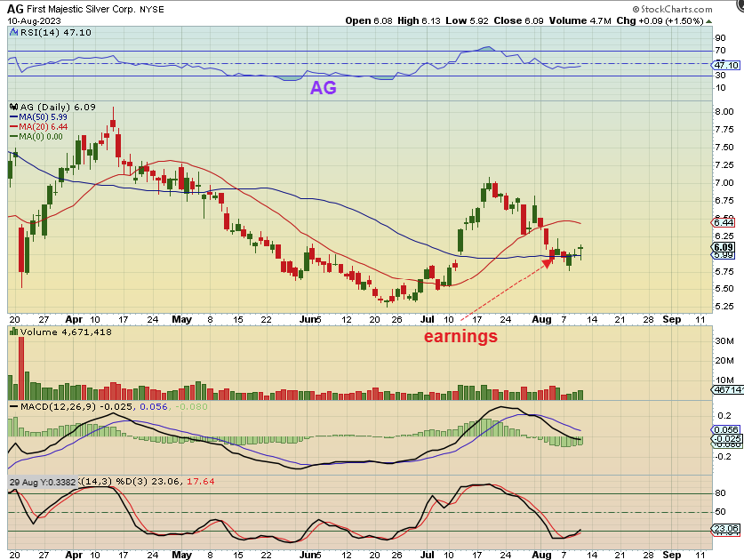Click the volume bars icon beside Volume label
This screenshot has width=744, height=560.
[13, 332]
